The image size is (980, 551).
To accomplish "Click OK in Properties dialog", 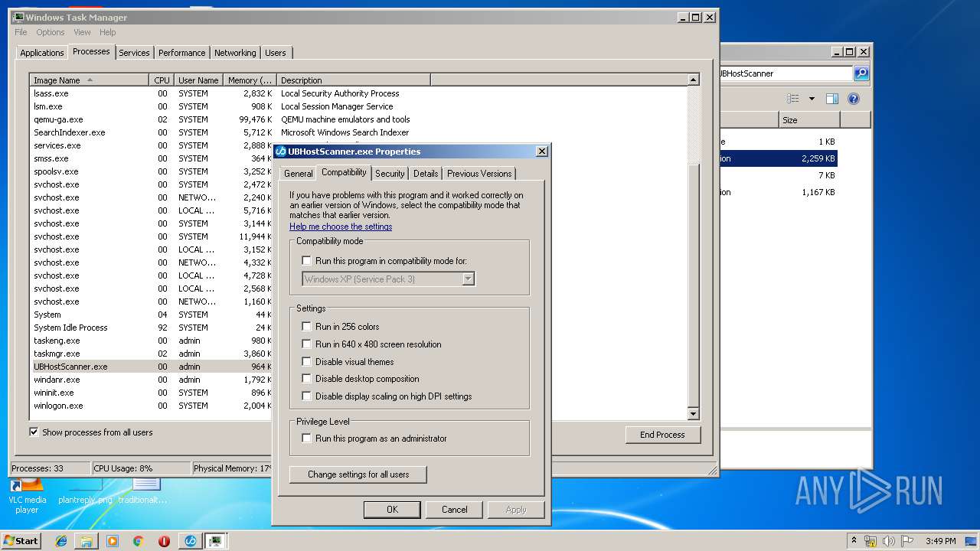I will (392, 510).
